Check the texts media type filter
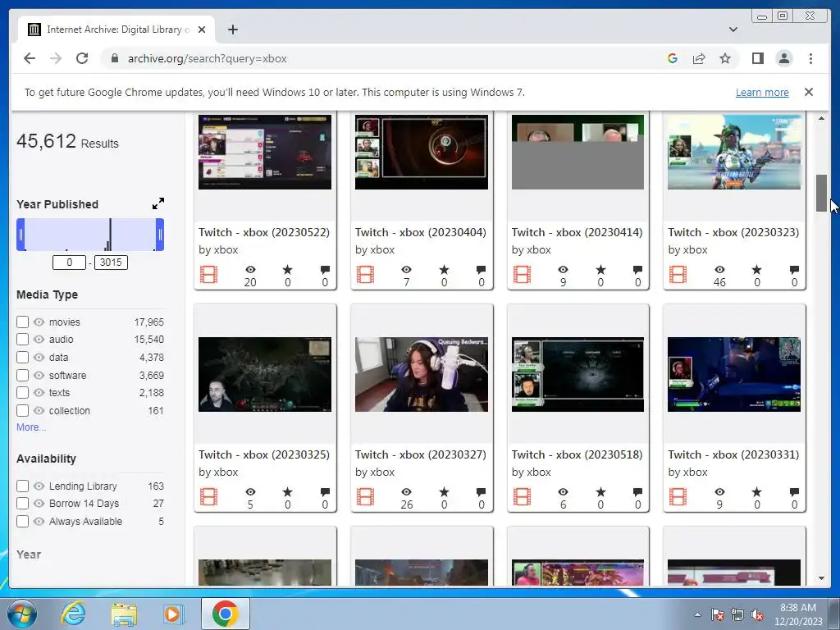Viewport: 840px width, 630px height. 22,393
